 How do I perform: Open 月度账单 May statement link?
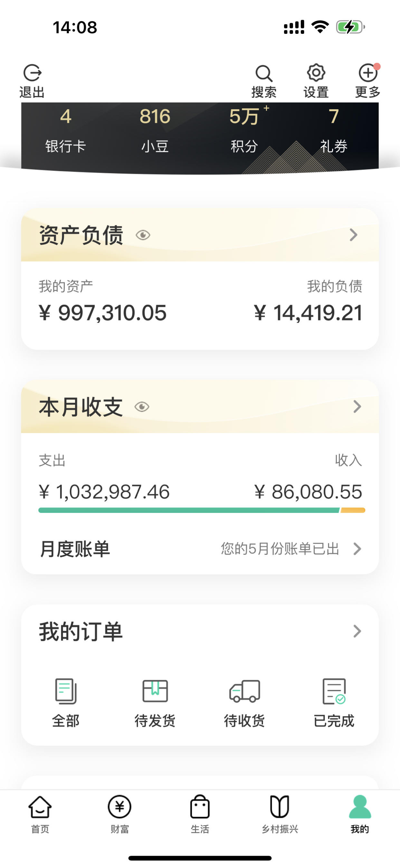[x=200, y=548]
